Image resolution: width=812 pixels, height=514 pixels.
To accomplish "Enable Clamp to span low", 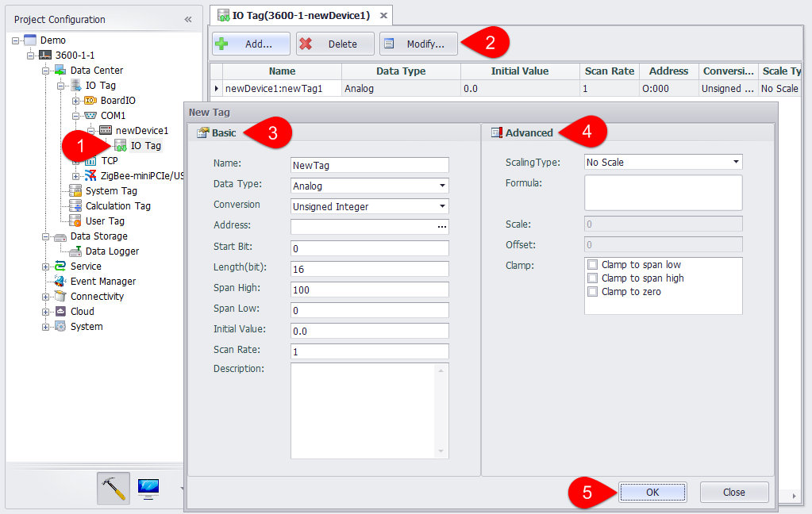I will tap(592, 265).
